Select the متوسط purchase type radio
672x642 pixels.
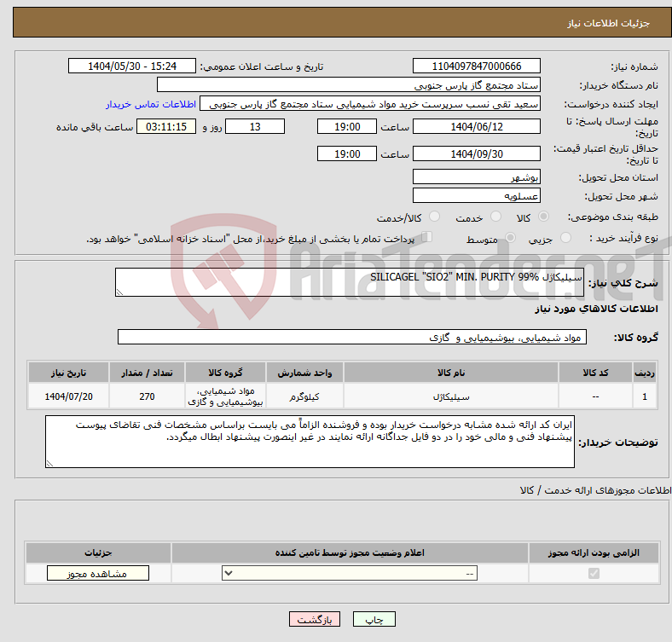click(510, 237)
